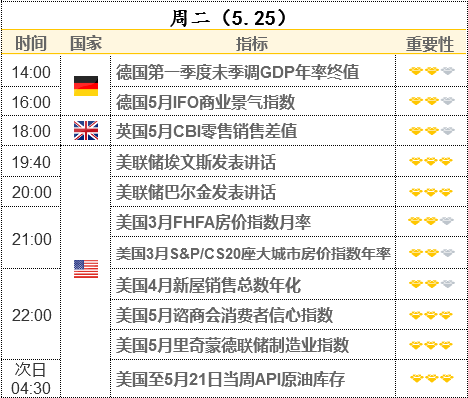Select the 18:00 time cell
Screen dimensions: 468x398
click(x=31, y=131)
